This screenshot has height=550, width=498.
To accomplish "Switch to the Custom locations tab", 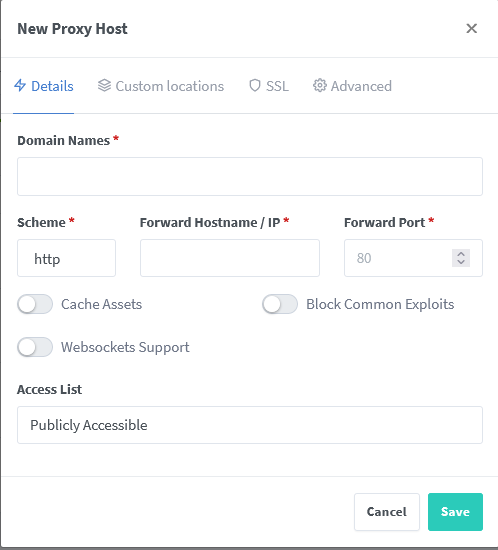I will tap(161, 86).
